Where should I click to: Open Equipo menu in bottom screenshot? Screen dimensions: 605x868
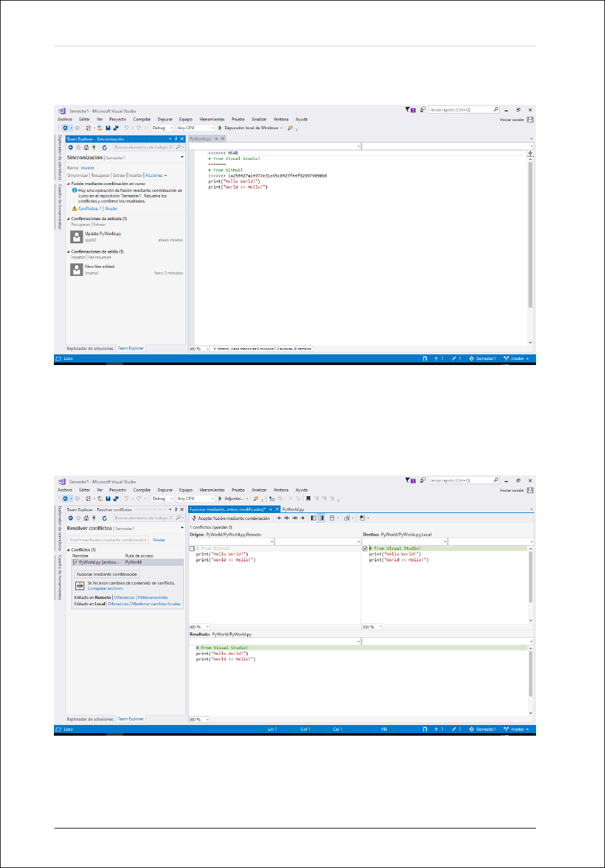[186, 490]
